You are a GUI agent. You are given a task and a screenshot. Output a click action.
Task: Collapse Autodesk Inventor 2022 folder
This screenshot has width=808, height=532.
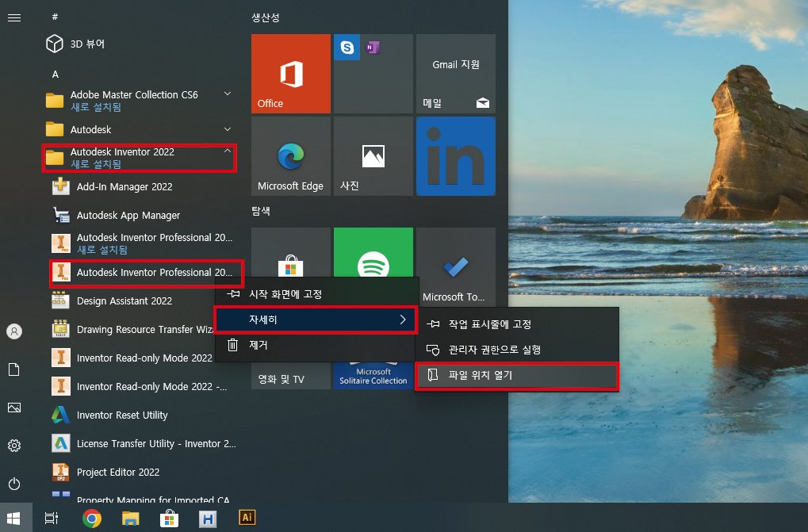[x=139, y=158]
